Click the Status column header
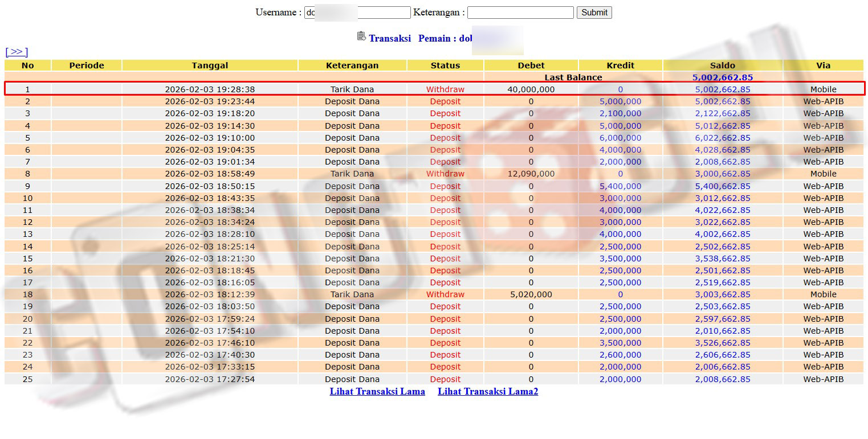This screenshot has width=868, height=439. (x=445, y=65)
